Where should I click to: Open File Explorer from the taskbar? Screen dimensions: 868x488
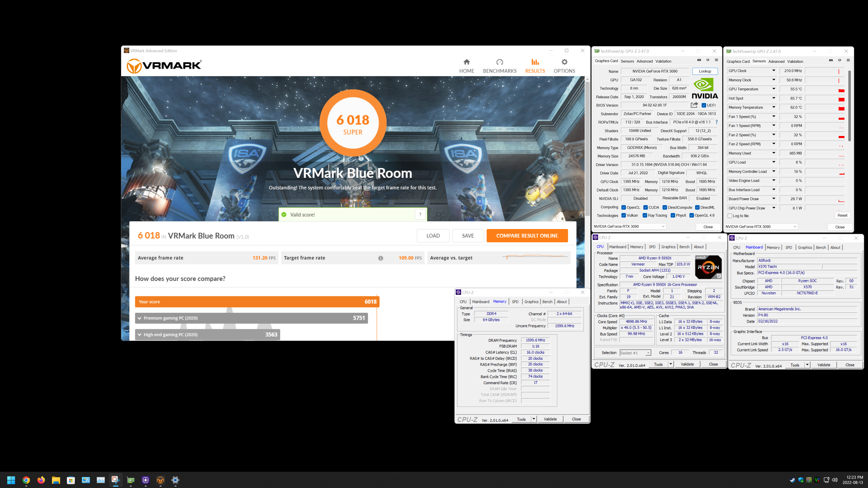coord(56,480)
